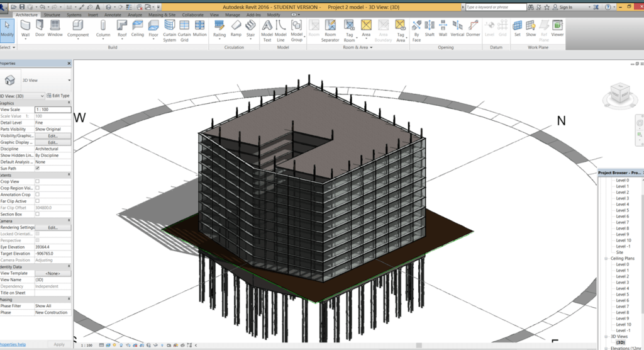Select the By Face opening tool
Screen dimensions: 644x350
(x=416, y=31)
